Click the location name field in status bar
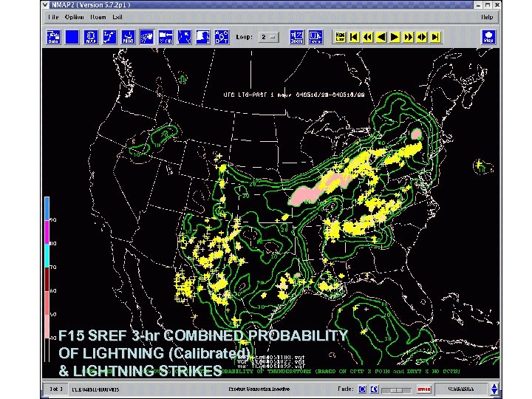The width and height of the screenshot is (532, 399). (x=461, y=389)
